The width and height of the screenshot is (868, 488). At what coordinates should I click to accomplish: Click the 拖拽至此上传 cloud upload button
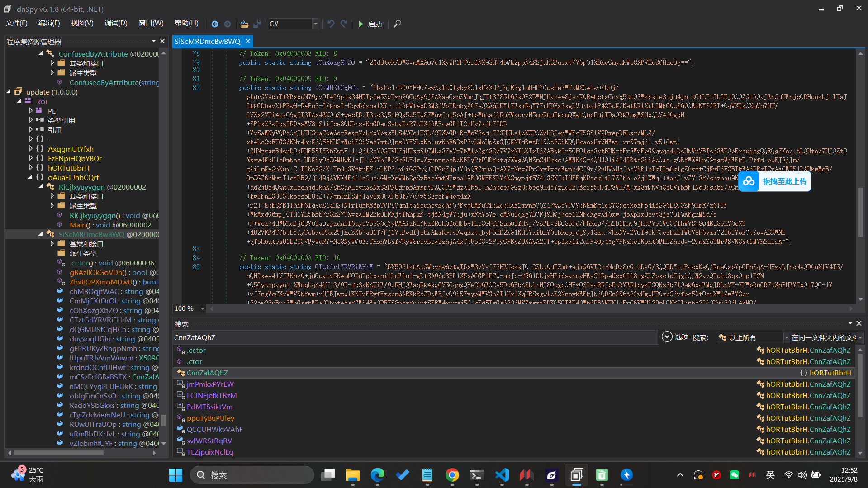(x=774, y=181)
